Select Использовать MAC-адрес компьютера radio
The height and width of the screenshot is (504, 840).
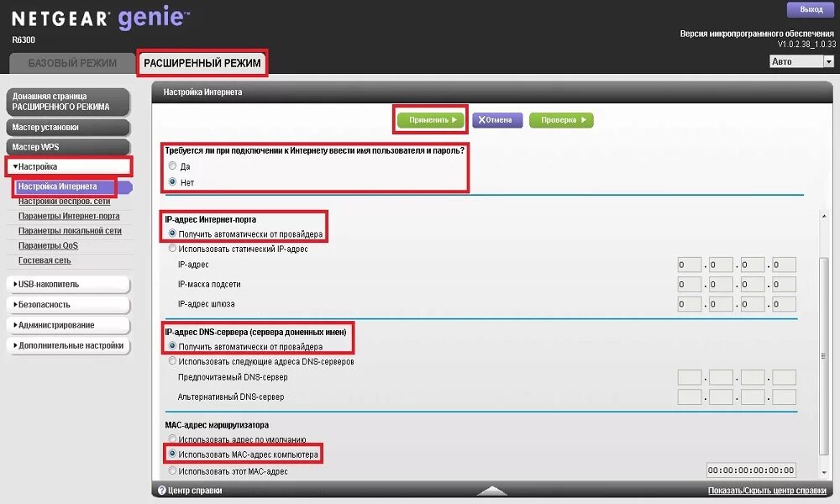click(x=172, y=454)
